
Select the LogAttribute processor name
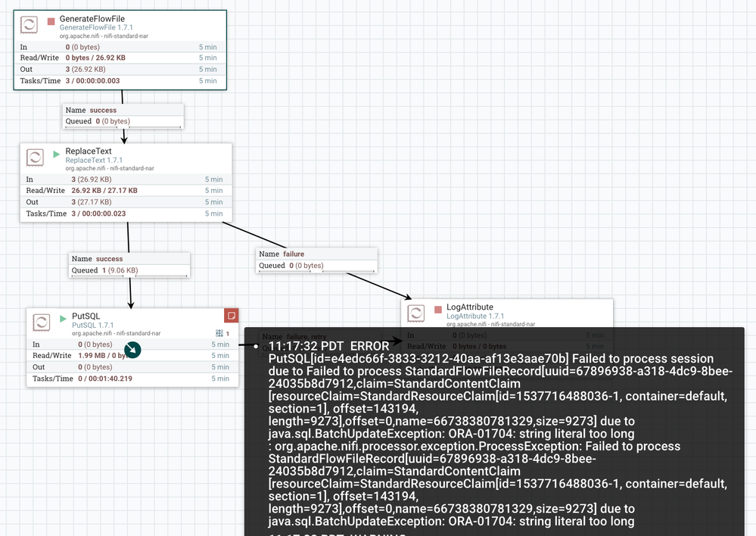[x=470, y=307]
